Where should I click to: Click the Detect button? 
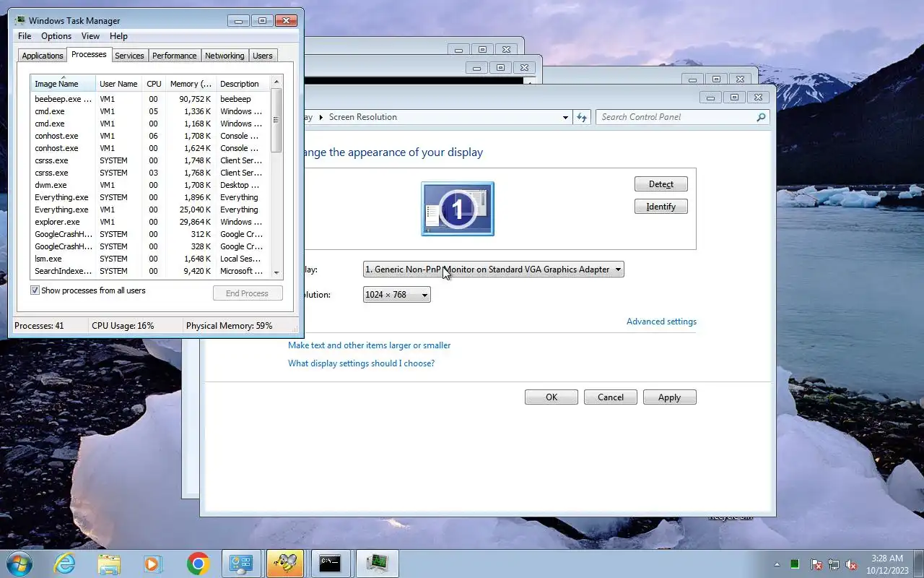661,184
